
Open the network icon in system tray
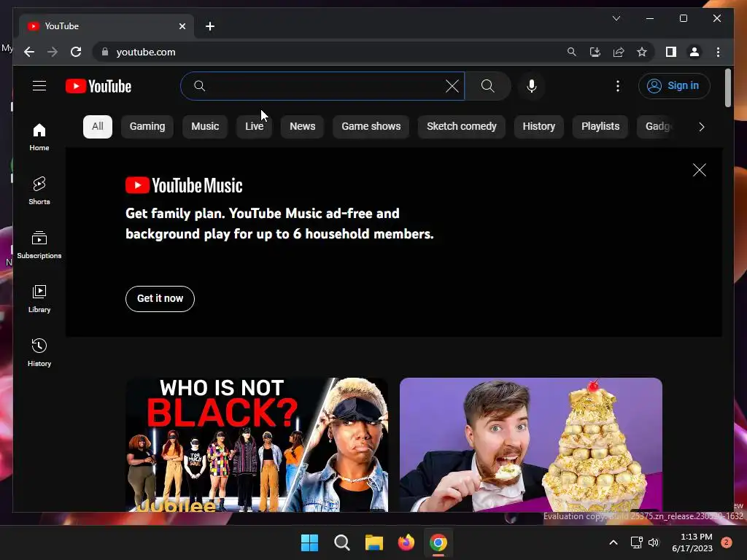click(636, 542)
